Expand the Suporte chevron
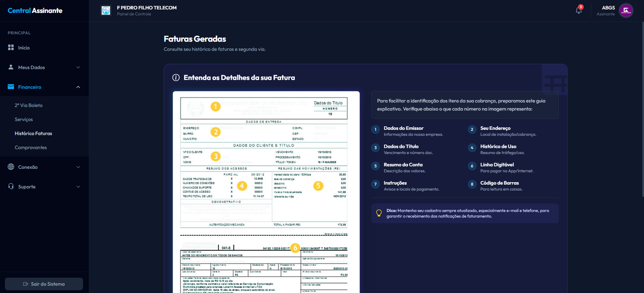This screenshot has height=293, width=644. click(x=78, y=187)
